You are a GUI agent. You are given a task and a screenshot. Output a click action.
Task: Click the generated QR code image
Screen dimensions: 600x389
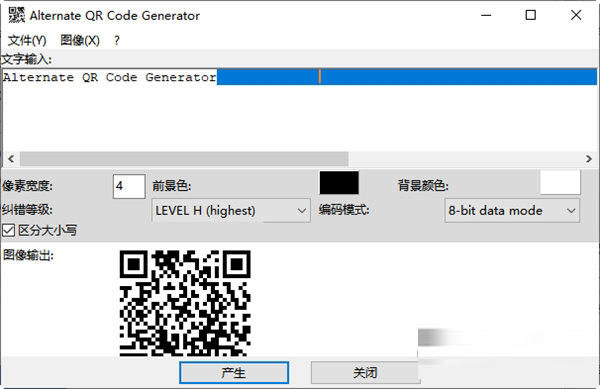coord(185,303)
